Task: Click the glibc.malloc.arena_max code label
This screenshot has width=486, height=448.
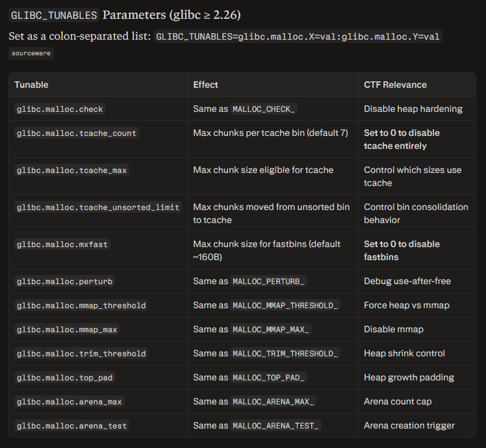Action: click(70, 402)
